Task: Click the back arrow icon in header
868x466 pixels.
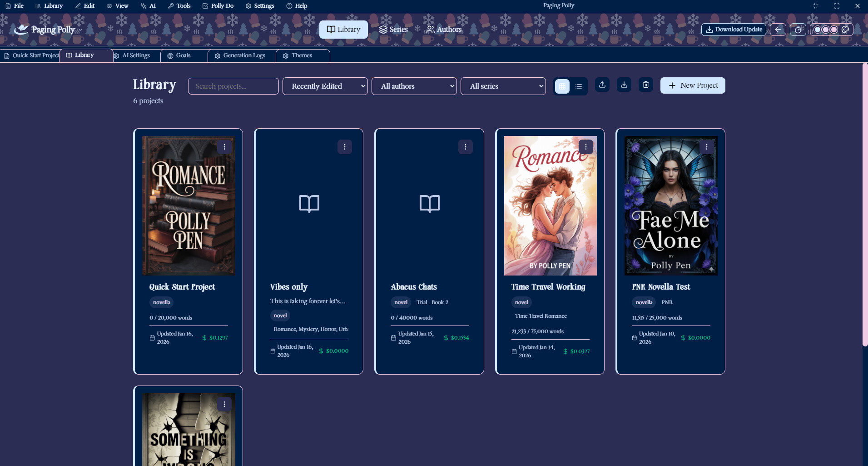Action: click(x=778, y=30)
